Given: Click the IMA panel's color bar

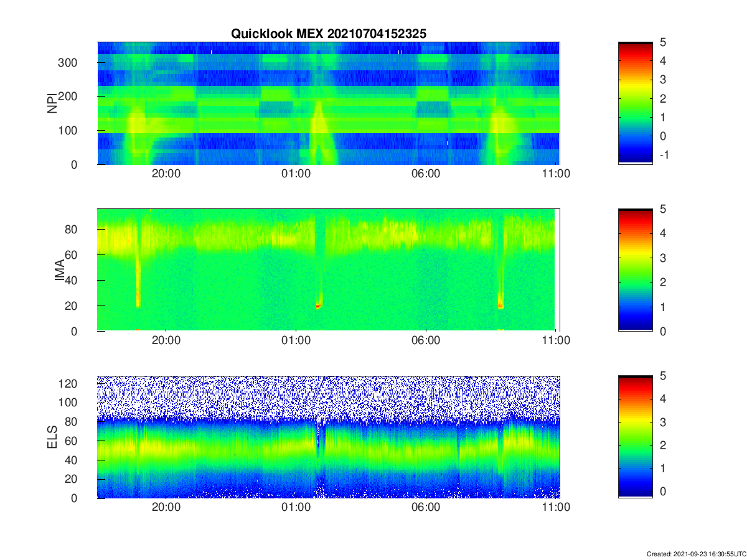Looking at the screenshot, I should coord(636,270).
